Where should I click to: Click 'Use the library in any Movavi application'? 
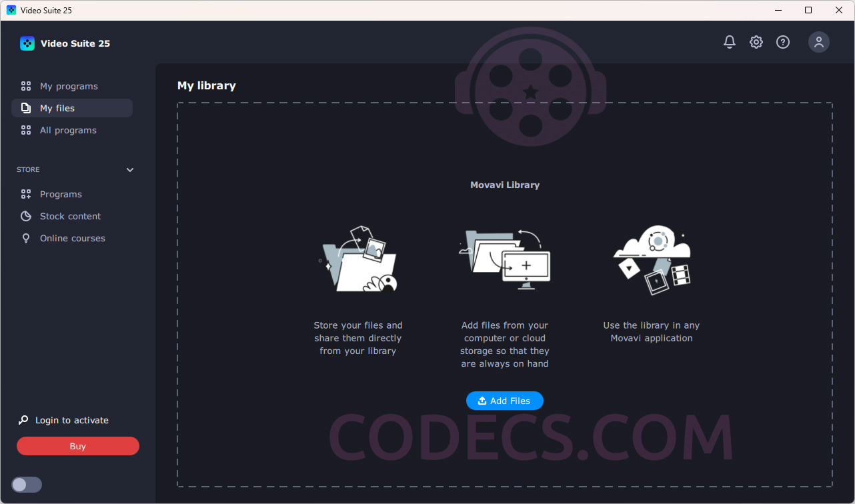point(652,332)
